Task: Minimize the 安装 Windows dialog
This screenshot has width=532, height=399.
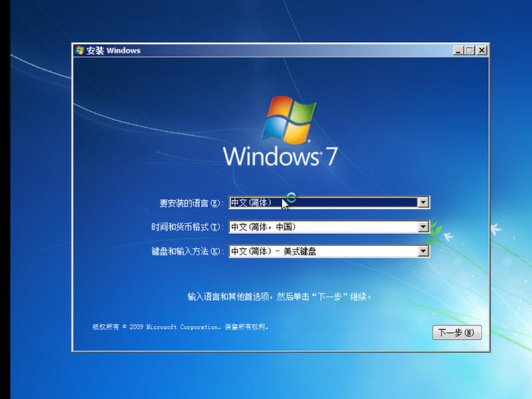Action: click(x=458, y=51)
